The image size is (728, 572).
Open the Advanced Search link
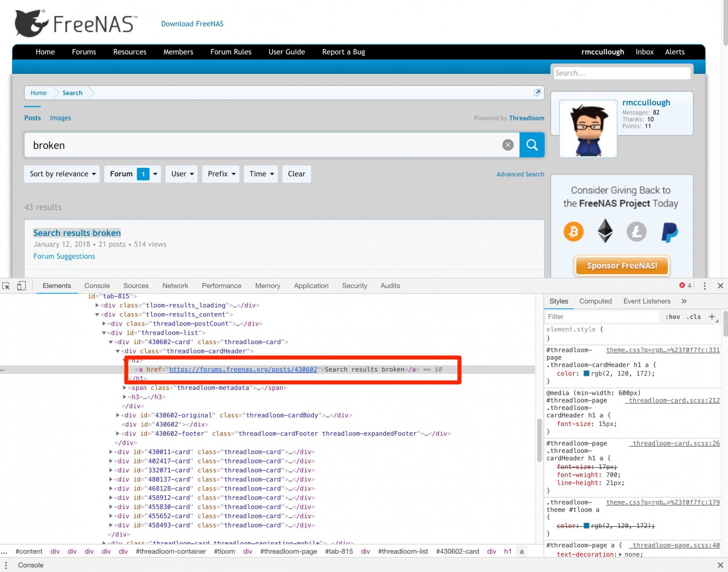pos(520,174)
